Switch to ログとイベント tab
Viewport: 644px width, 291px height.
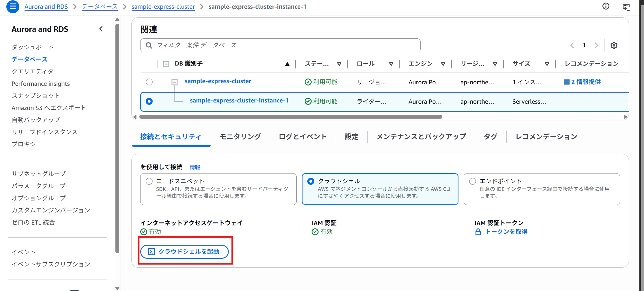(303, 137)
